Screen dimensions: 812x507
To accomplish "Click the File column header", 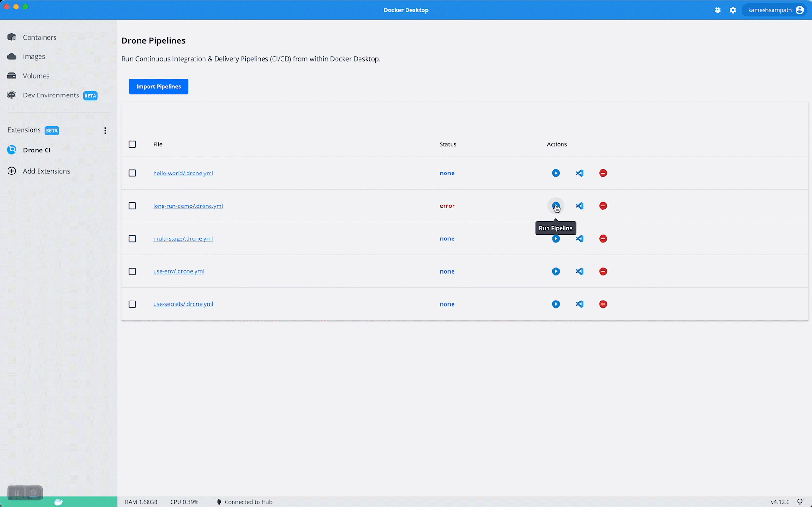I will (158, 144).
